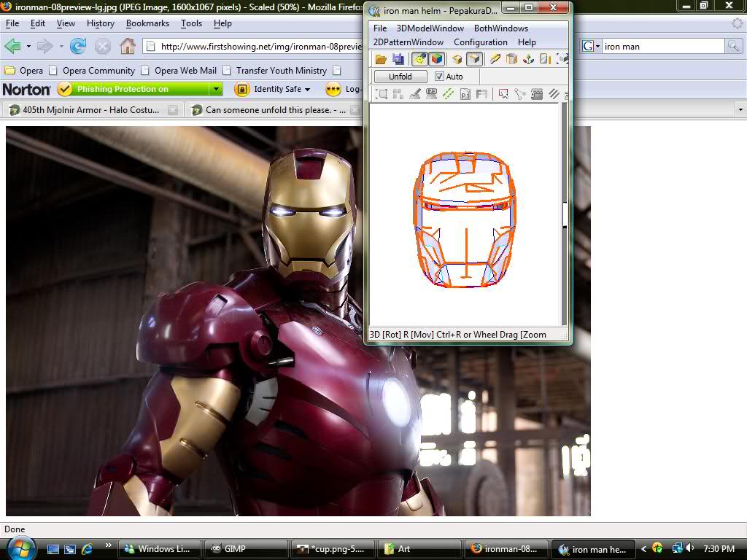Click the search box containing 'iron man'
The height and width of the screenshot is (560, 747).
tap(662, 46)
